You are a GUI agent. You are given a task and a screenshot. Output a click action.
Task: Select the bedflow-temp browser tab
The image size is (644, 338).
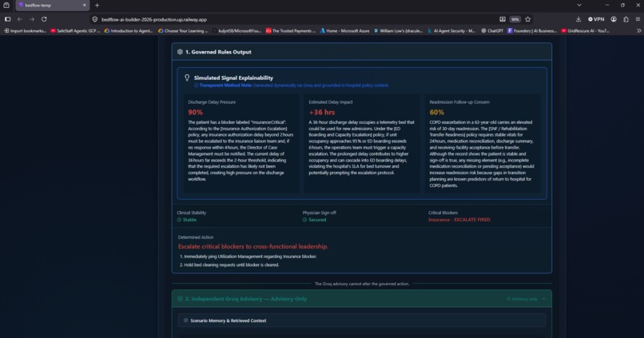52,6
